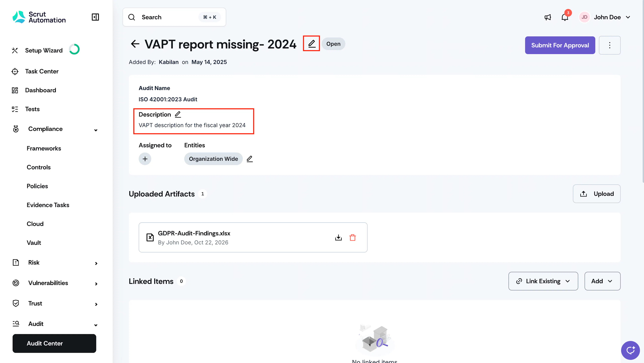Click the Excel file icon
The width and height of the screenshot is (644, 363).
(x=150, y=237)
